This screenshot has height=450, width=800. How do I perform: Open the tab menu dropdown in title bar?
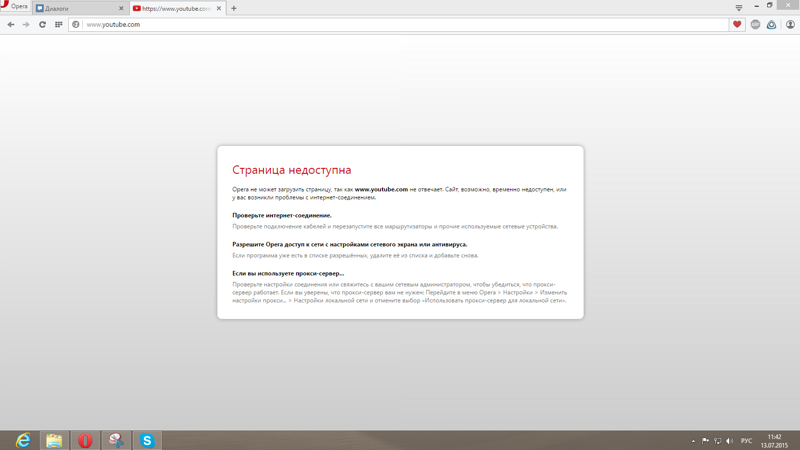(x=739, y=7)
